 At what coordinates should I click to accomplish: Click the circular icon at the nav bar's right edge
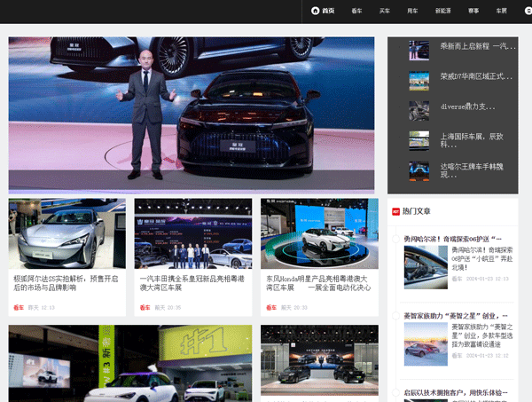[x=528, y=11]
